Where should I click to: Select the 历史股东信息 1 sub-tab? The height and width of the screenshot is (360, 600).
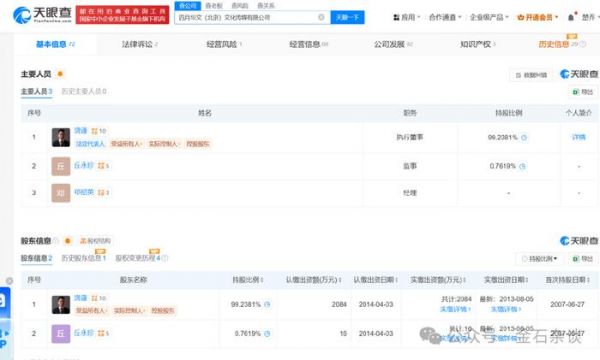[83, 258]
